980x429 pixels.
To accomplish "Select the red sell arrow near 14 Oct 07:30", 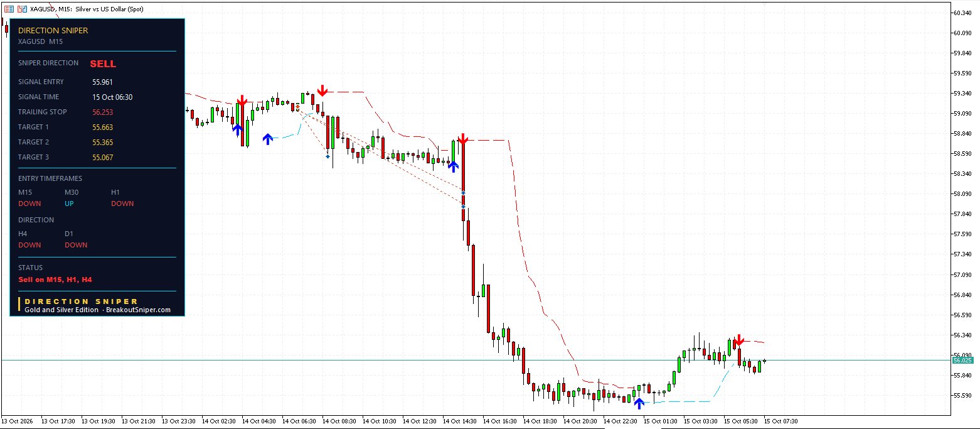I will 322,90.
